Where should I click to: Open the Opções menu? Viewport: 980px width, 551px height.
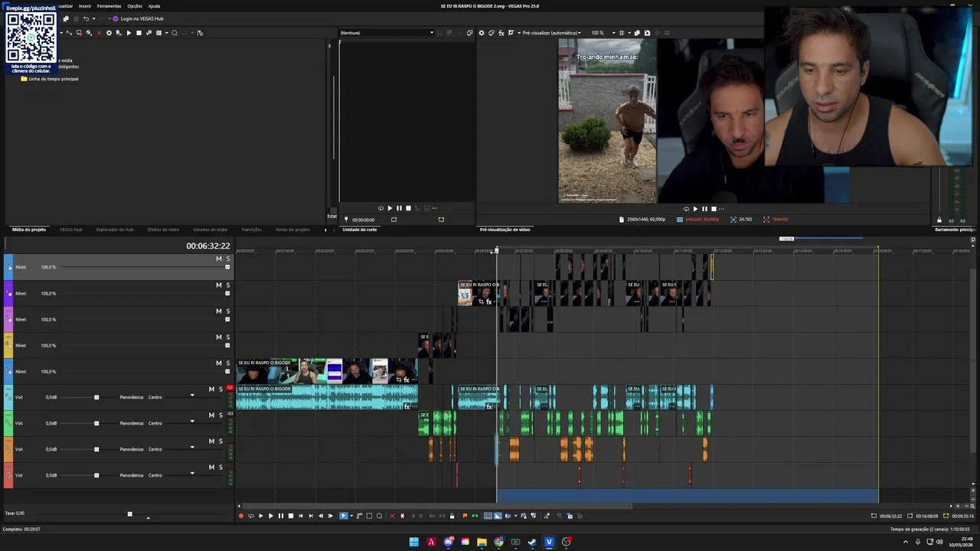[135, 6]
